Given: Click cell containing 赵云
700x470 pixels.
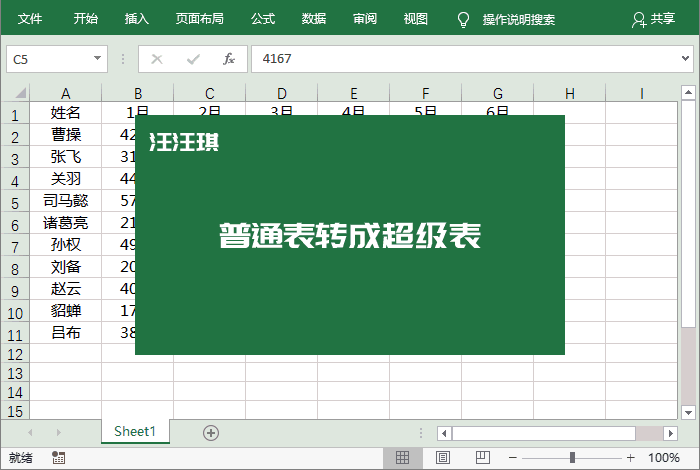Looking at the screenshot, I should click(x=66, y=288).
